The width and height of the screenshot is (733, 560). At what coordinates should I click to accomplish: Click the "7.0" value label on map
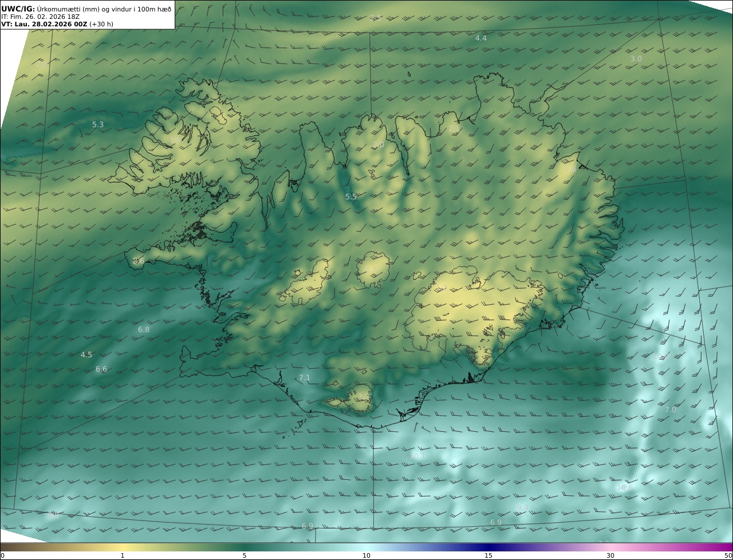671,410
